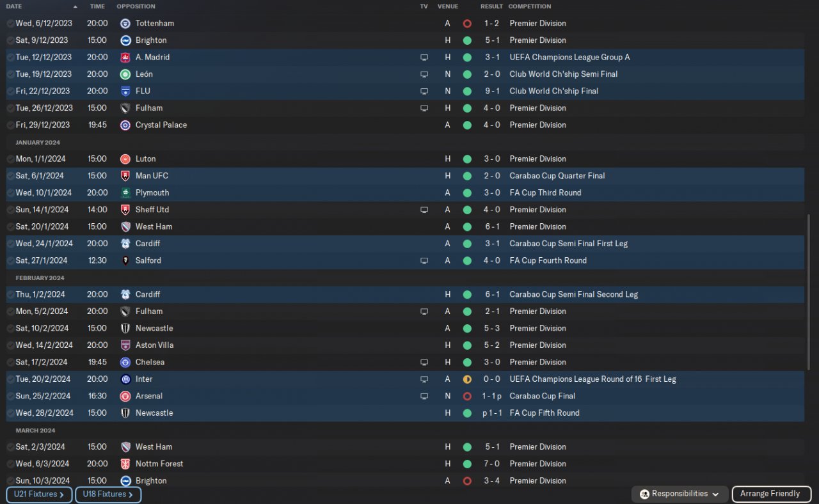
Task: Click the Arsenal club badge icon
Action: tap(125, 396)
